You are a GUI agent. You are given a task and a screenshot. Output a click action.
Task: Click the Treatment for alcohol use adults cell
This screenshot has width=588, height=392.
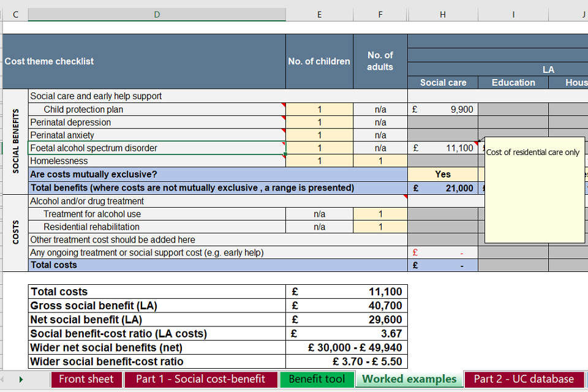tap(380, 214)
